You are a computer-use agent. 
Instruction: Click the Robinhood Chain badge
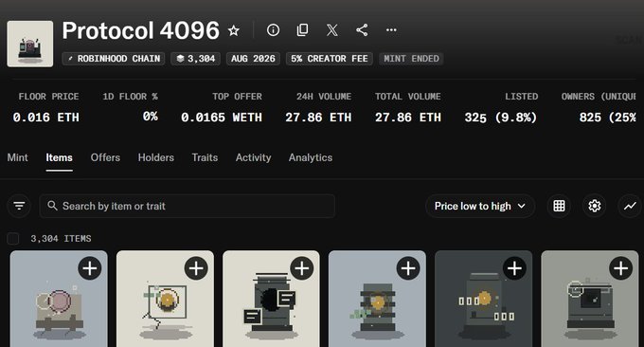click(x=114, y=59)
